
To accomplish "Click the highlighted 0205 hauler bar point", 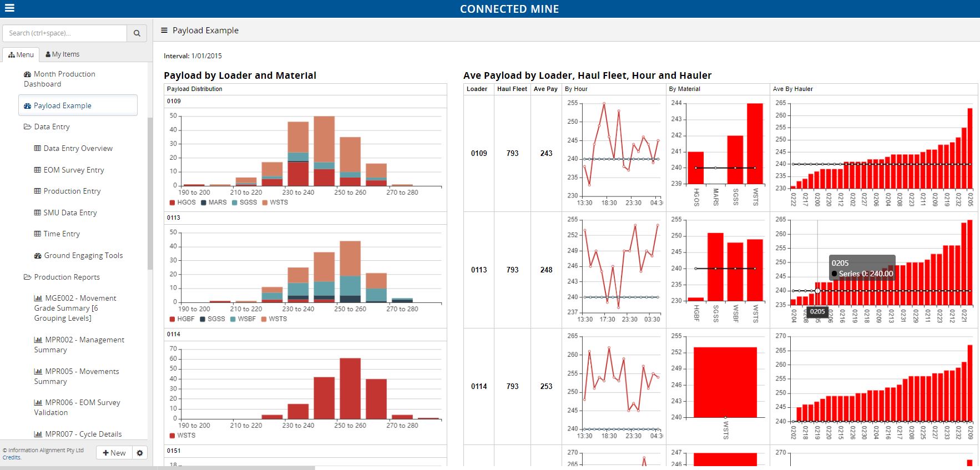I will (817, 291).
